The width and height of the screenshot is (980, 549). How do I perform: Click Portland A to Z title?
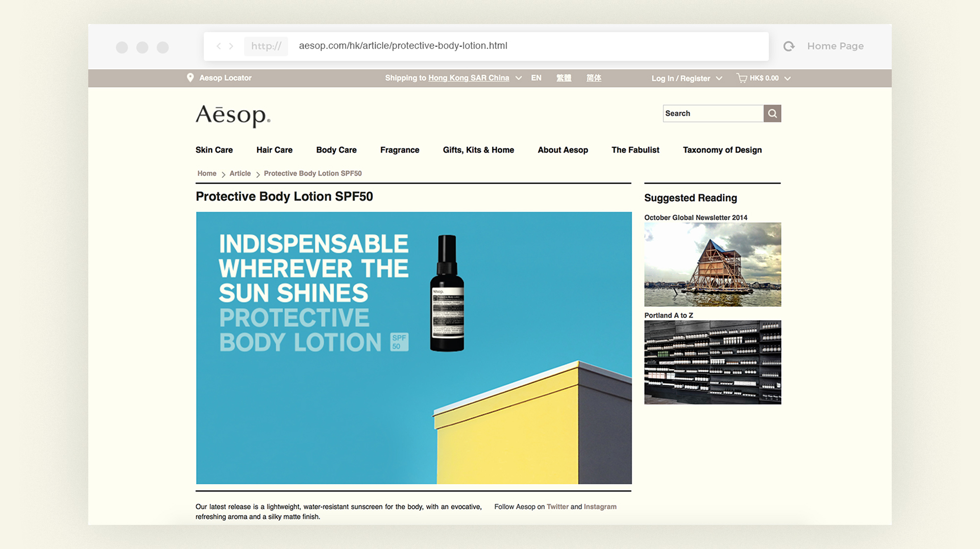click(668, 316)
